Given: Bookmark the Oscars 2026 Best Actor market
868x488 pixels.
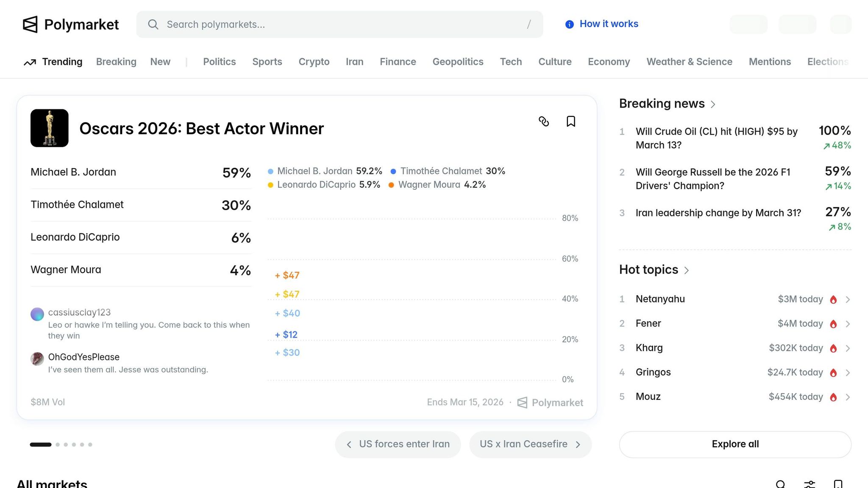Looking at the screenshot, I should click(x=571, y=122).
